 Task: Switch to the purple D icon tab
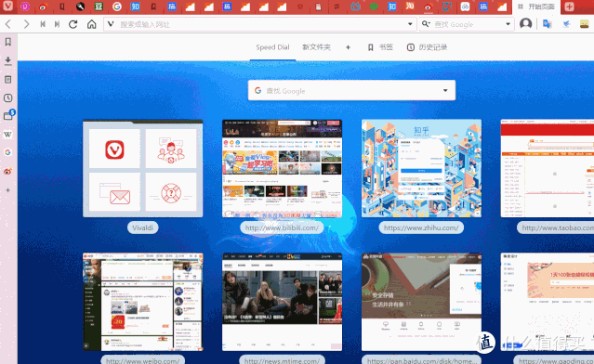pyautogui.click(x=25, y=6)
